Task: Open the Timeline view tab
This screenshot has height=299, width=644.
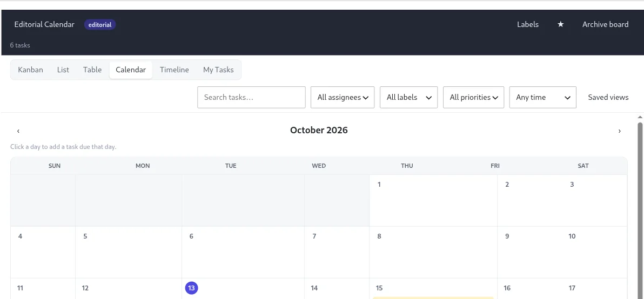Action: pyautogui.click(x=174, y=70)
